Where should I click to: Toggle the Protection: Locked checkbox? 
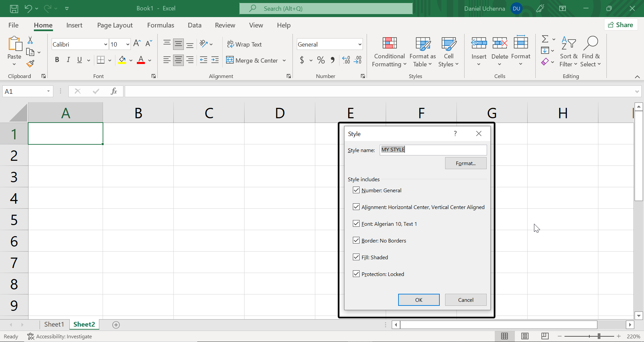(x=356, y=274)
